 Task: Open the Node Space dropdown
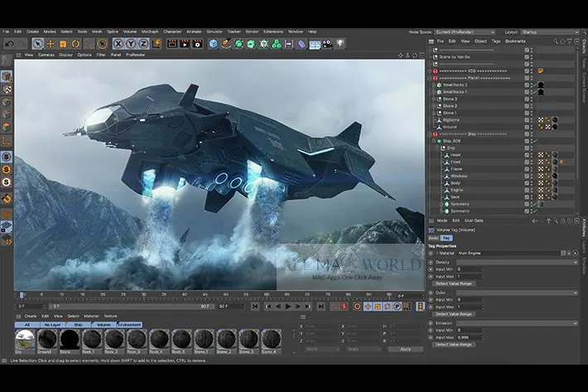(x=465, y=31)
